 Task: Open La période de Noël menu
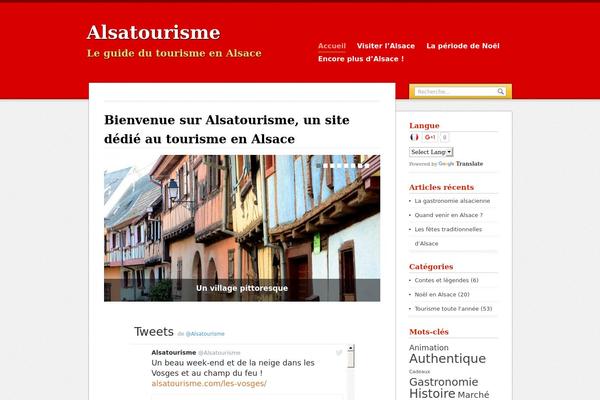tap(463, 46)
